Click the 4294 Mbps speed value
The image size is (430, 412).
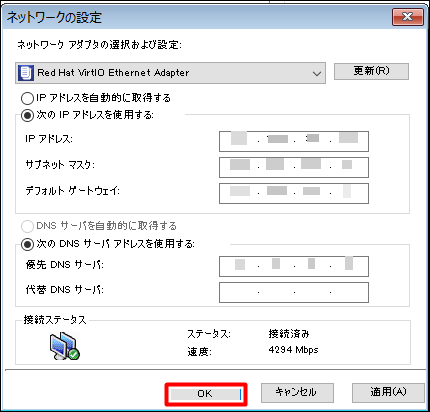[x=293, y=350]
